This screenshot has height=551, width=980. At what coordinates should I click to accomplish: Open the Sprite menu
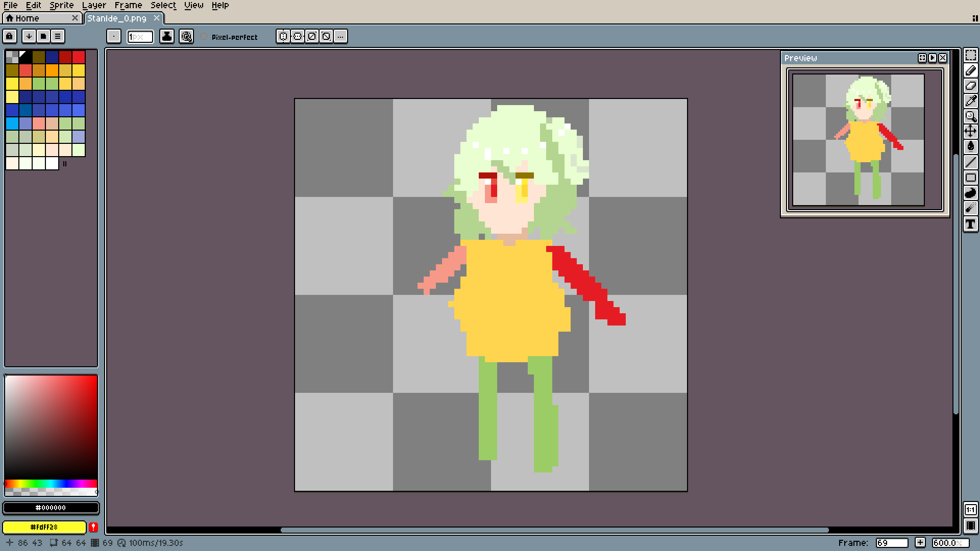coord(61,5)
